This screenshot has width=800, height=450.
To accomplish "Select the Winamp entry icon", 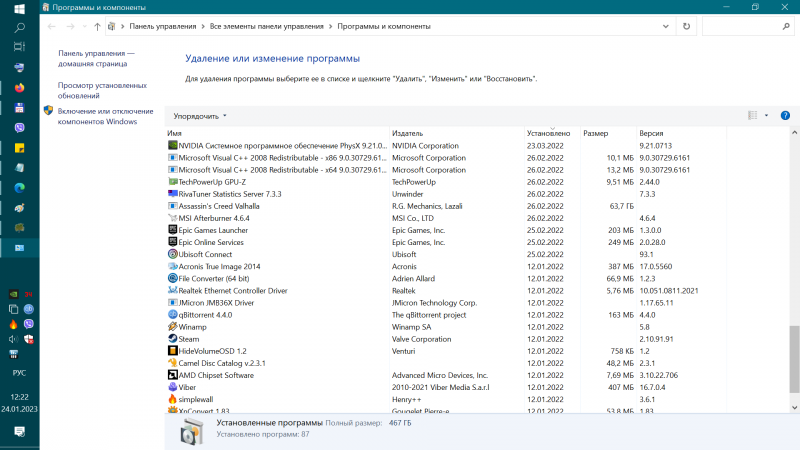I will [172, 327].
